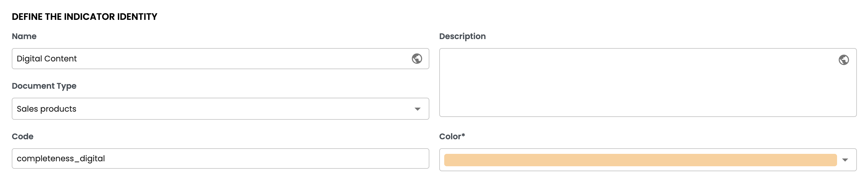
Task: Click the 'Document Type' label
Action: pyautogui.click(x=44, y=86)
